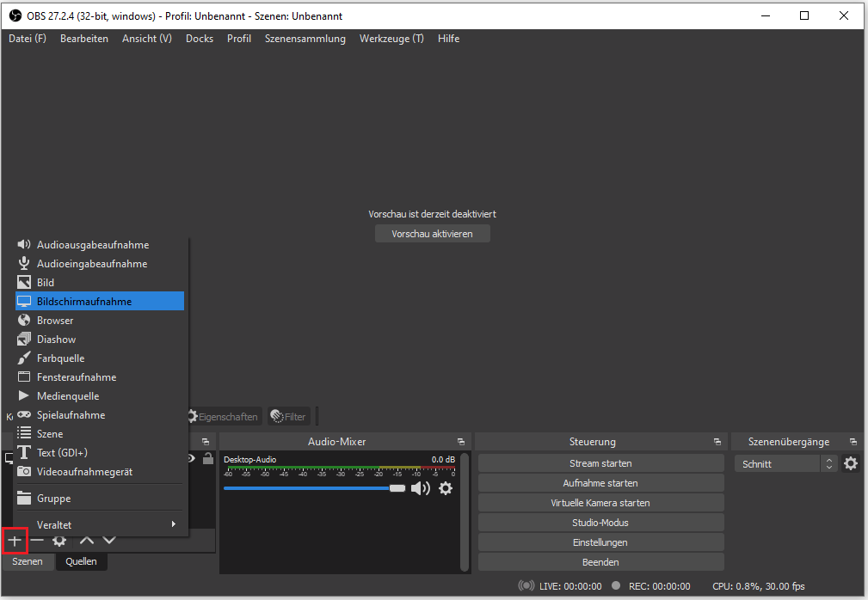Open scene transition settings gear icon
This screenshot has width=868, height=600.
pos(851,463)
